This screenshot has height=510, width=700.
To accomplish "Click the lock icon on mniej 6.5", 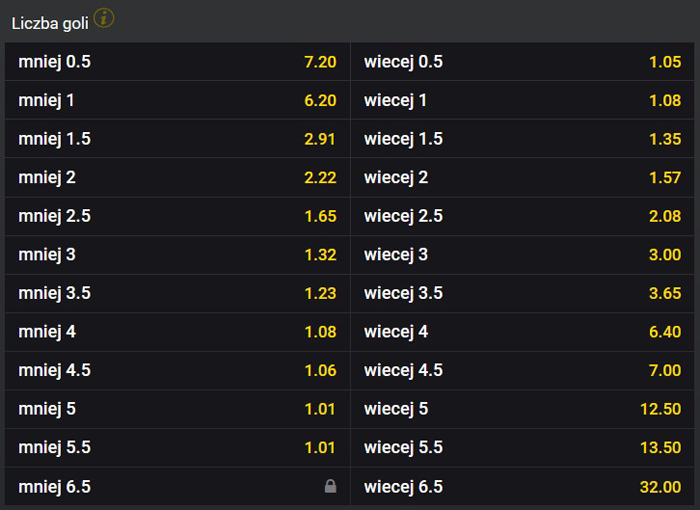I will (x=330, y=487).
